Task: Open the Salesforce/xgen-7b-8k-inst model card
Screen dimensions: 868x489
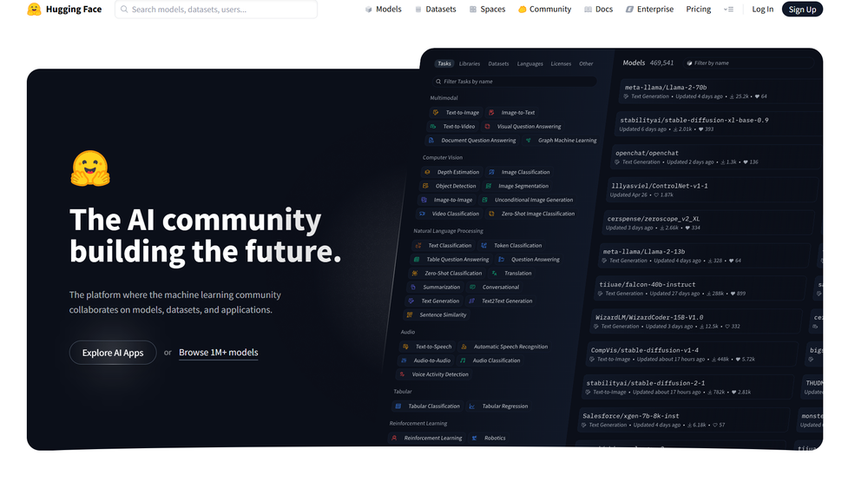Action: point(684,420)
